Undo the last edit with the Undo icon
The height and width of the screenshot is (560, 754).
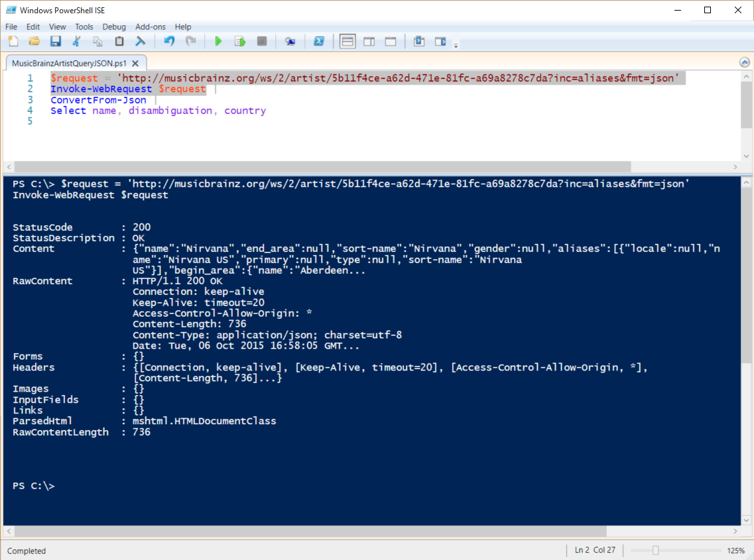[168, 40]
